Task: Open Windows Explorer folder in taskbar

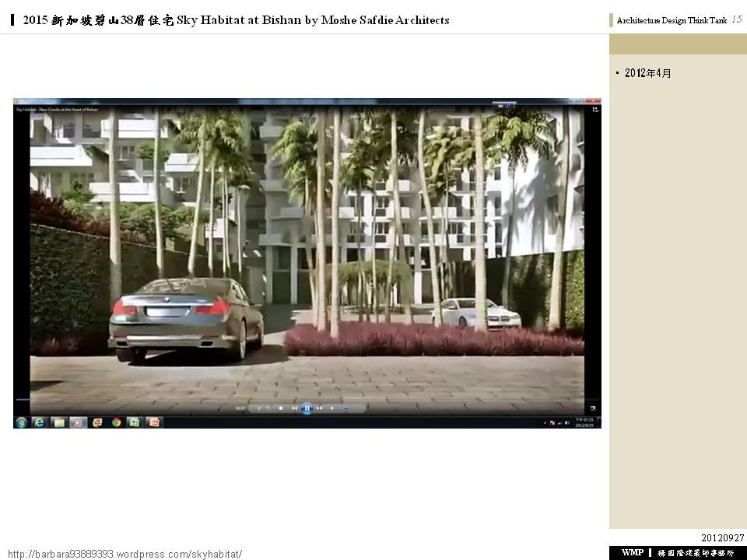Action: tap(58, 422)
